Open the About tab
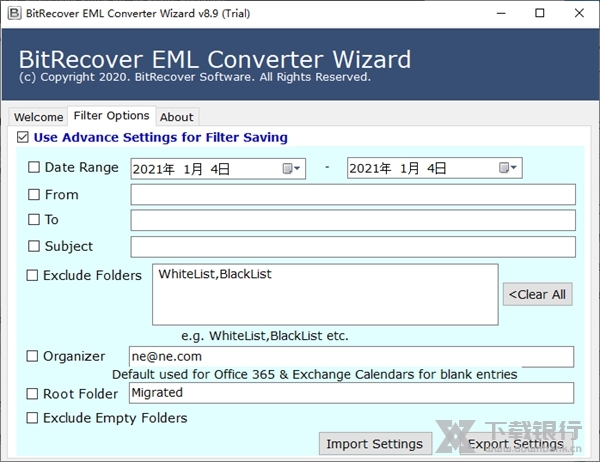The height and width of the screenshot is (462, 600). coord(177,117)
